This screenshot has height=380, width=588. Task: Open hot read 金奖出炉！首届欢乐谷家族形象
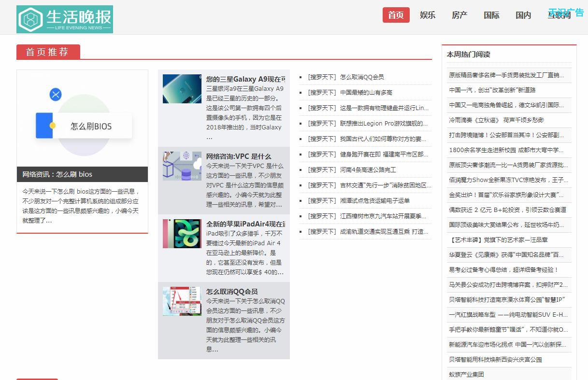tap(506, 195)
